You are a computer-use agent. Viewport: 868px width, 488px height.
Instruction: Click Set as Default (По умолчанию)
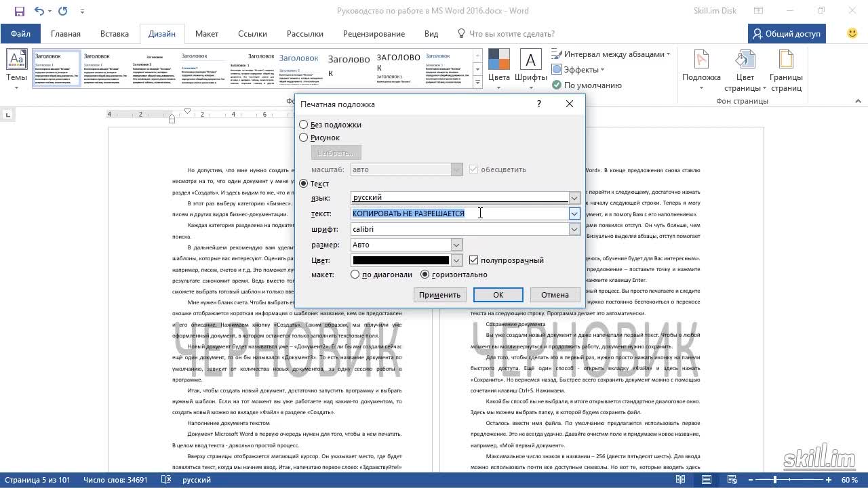pyautogui.click(x=587, y=85)
